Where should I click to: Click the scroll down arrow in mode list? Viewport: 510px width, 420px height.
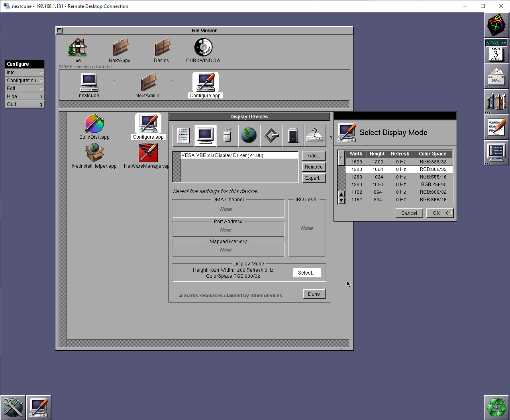341,200
